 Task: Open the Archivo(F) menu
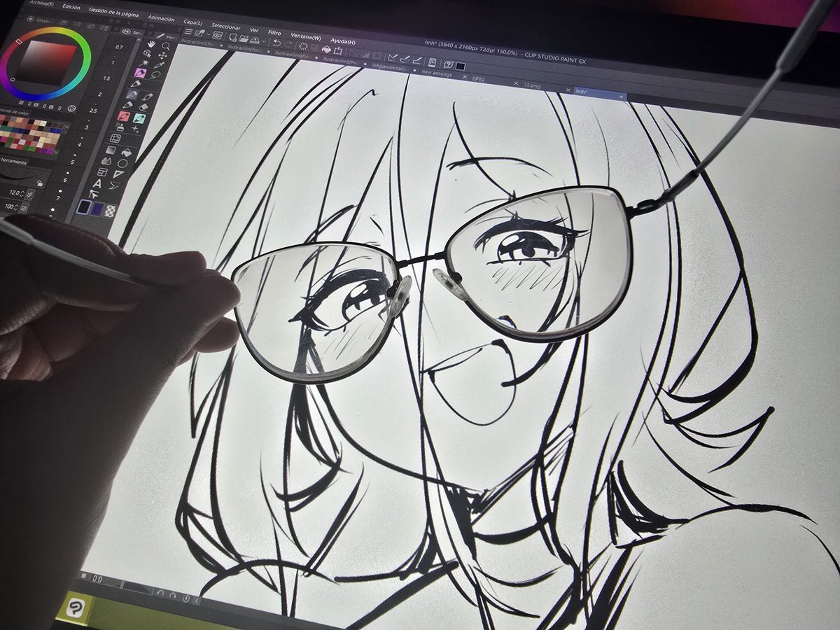point(41,3)
